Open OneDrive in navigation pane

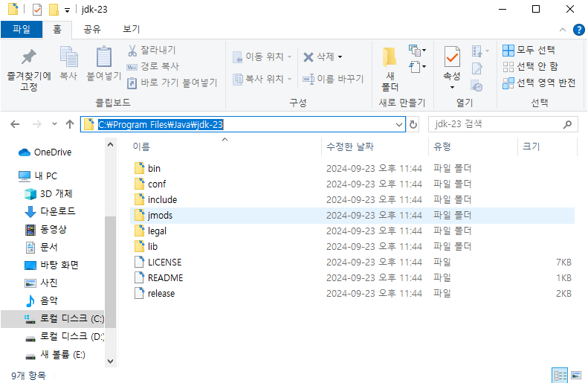[x=45, y=152]
